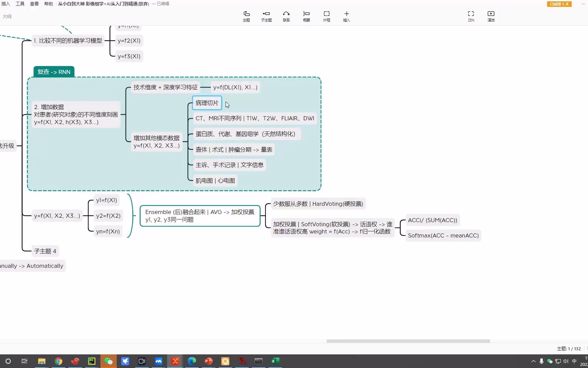Screen dimensions: 588x368
Task: Open WeChat from the taskbar
Action: tap(109, 361)
